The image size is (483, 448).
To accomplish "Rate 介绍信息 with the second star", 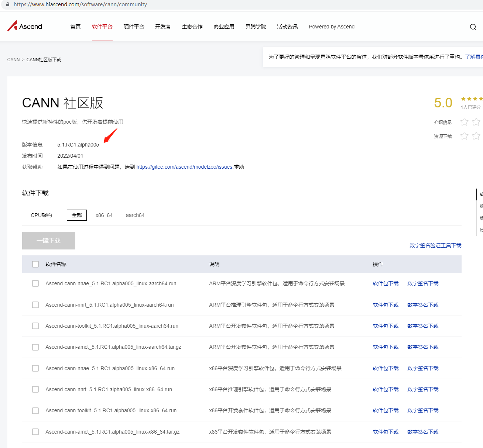I will pos(476,122).
